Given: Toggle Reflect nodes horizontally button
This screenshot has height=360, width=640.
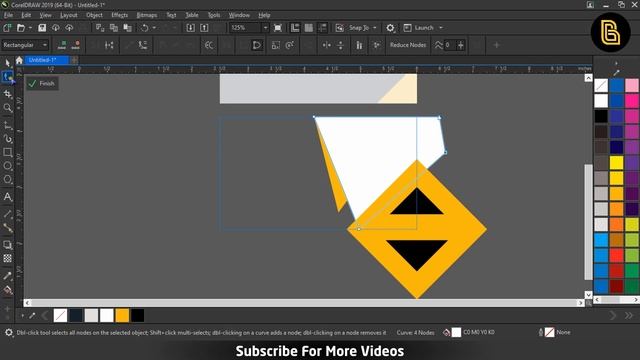Looking at the screenshot, I should tap(327, 45).
